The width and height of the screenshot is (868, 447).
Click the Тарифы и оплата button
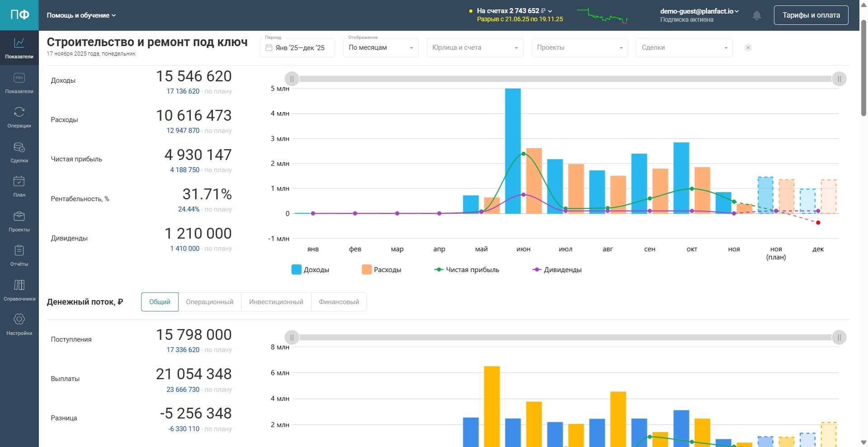click(811, 15)
